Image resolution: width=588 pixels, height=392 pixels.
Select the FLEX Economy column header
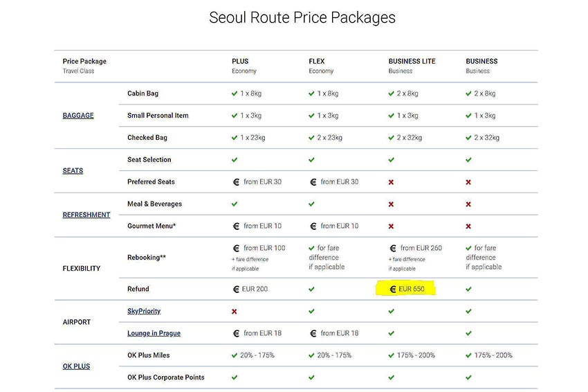click(317, 62)
